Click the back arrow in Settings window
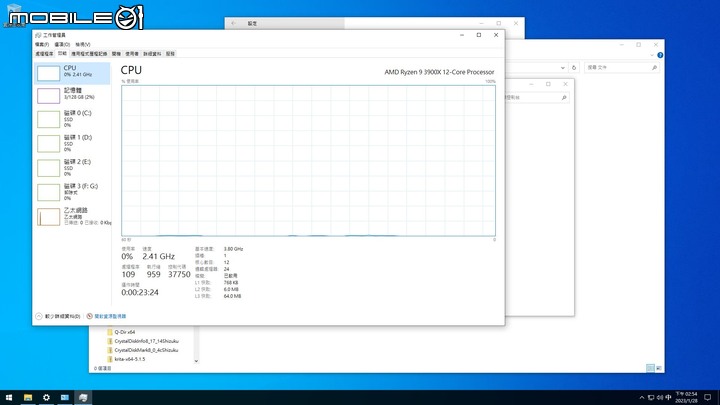This screenshot has height=405, width=720. (x=234, y=23)
